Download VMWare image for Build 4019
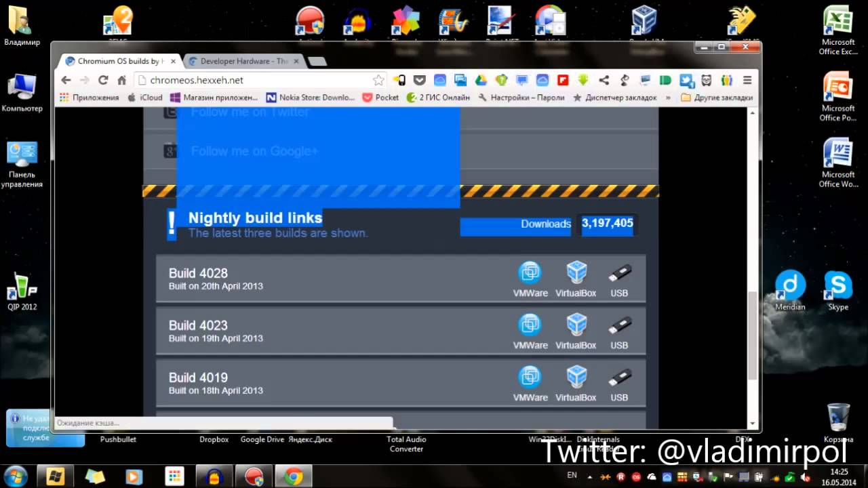 point(530,384)
